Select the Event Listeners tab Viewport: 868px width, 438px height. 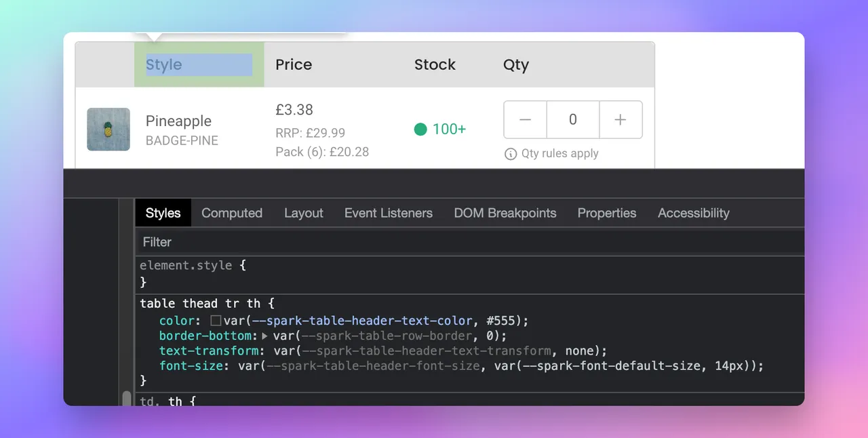click(388, 213)
